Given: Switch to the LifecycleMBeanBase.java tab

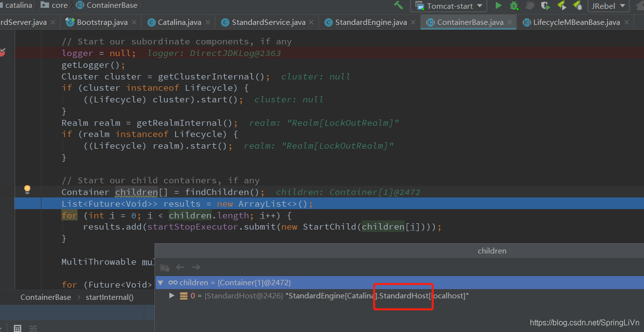Looking at the screenshot, I should point(576,22).
